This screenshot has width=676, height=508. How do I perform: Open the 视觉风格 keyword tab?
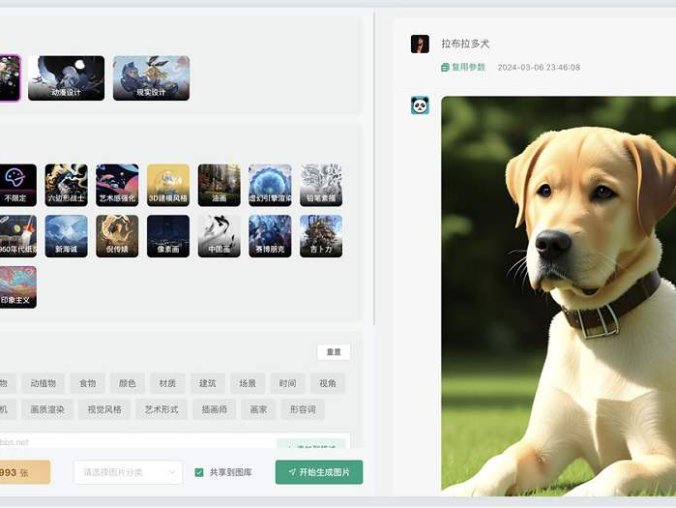(x=104, y=409)
